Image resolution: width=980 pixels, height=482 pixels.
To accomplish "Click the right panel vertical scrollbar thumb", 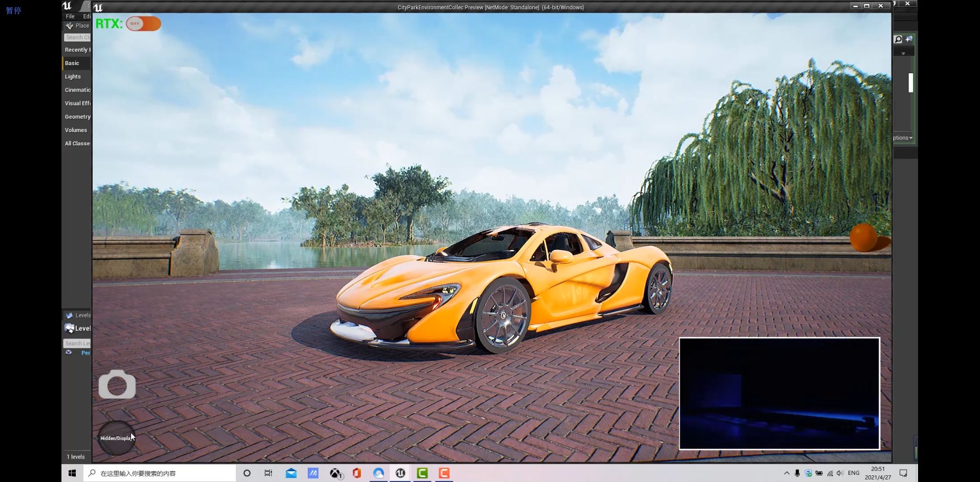I will 911,82.
